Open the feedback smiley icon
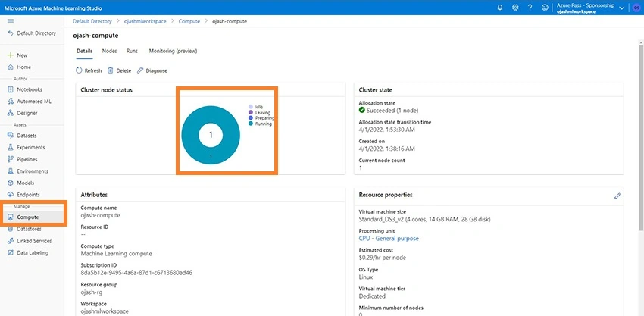The height and width of the screenshot is (316, 644). click(x=545, y=8)
